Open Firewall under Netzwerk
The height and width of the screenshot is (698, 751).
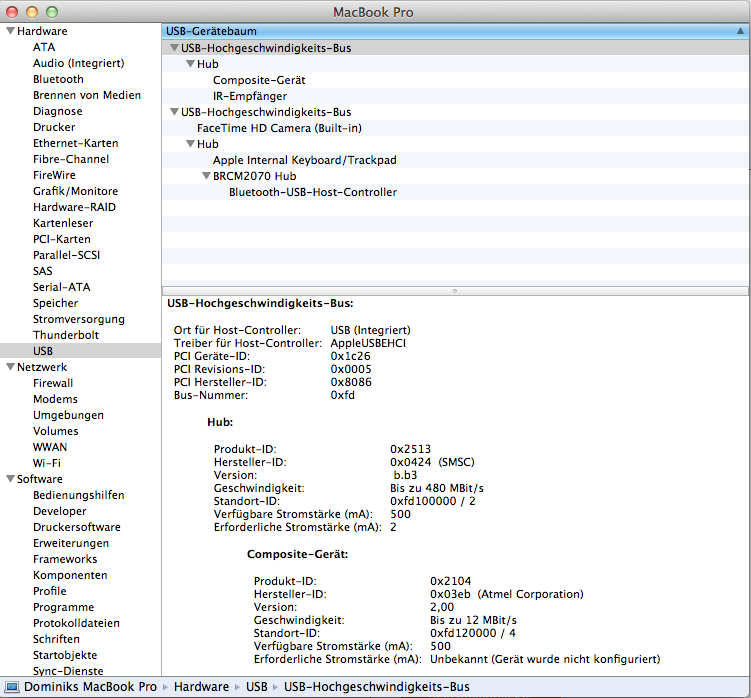[x=53, y=383]
